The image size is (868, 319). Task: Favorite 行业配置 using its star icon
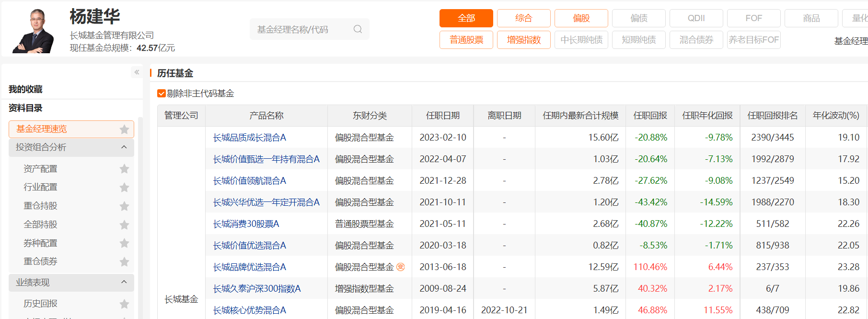pyautogui.click(x=124, y=188)
